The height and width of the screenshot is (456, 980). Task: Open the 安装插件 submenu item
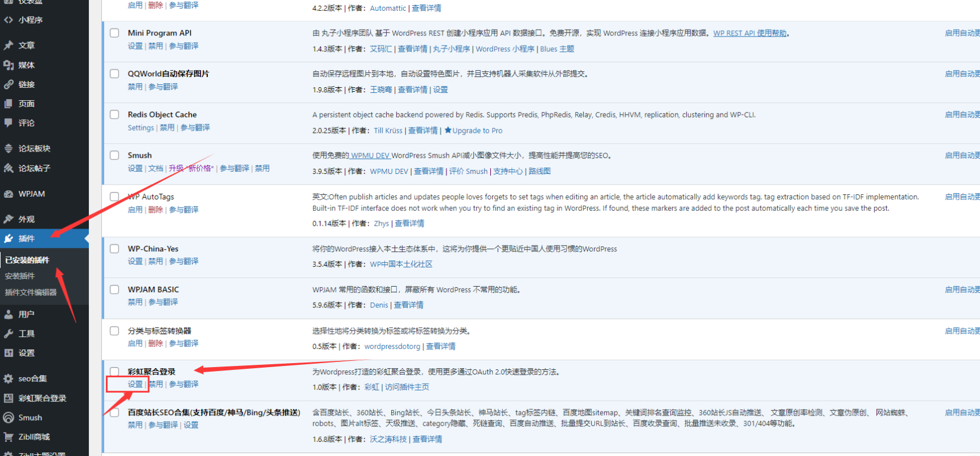(20, 276)
